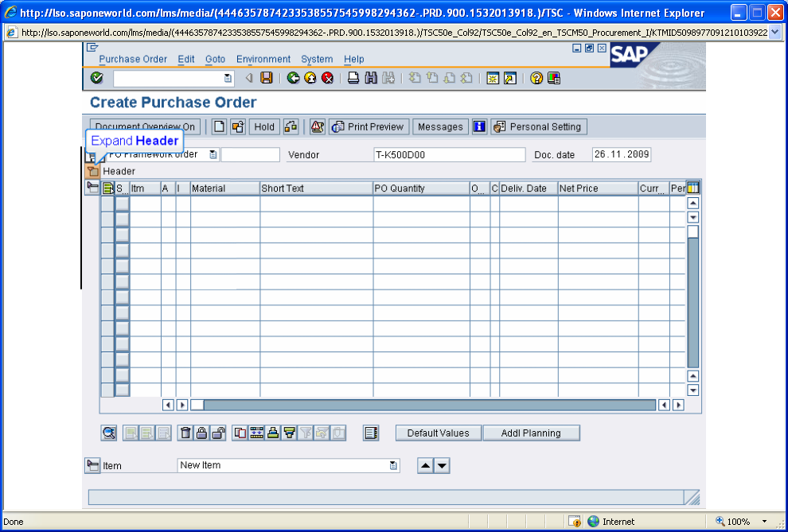Click the Create Shortcut icon
The width and height of the screenshot is (788, 532).
[x=510, y=78]
